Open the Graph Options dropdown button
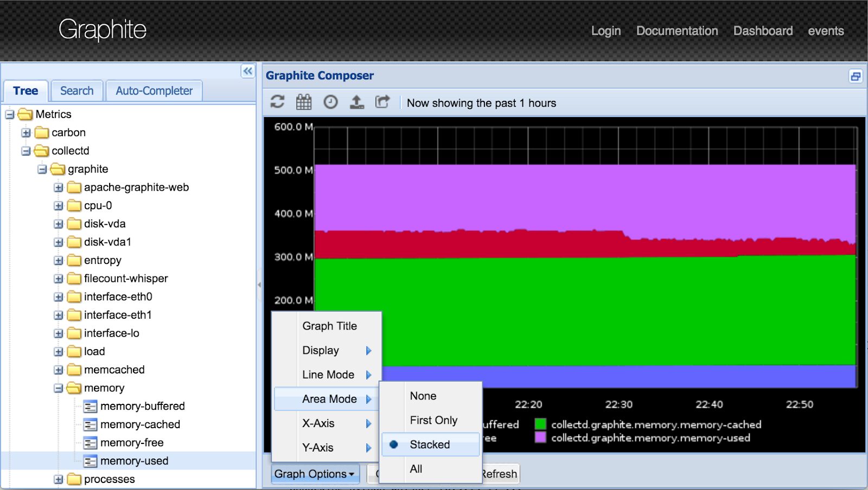 [x=315, y=474]
